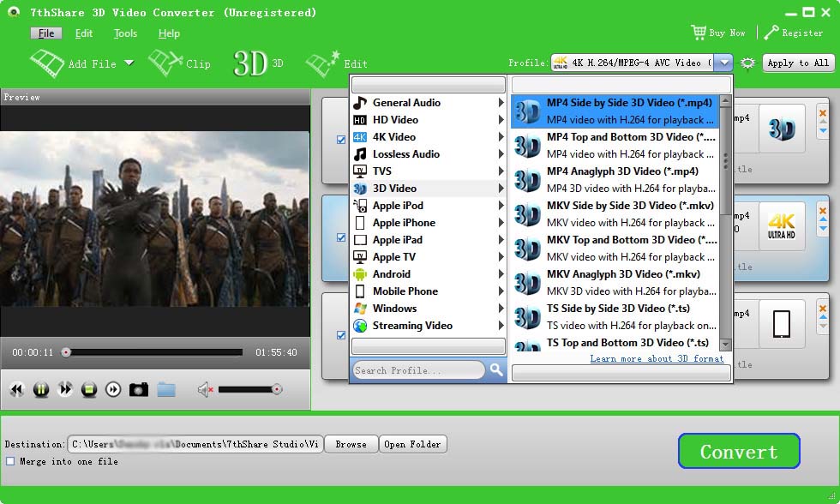Click the Convert button
Image resolution: width=840 pixels, height=504 pixels.
[739, 451]
